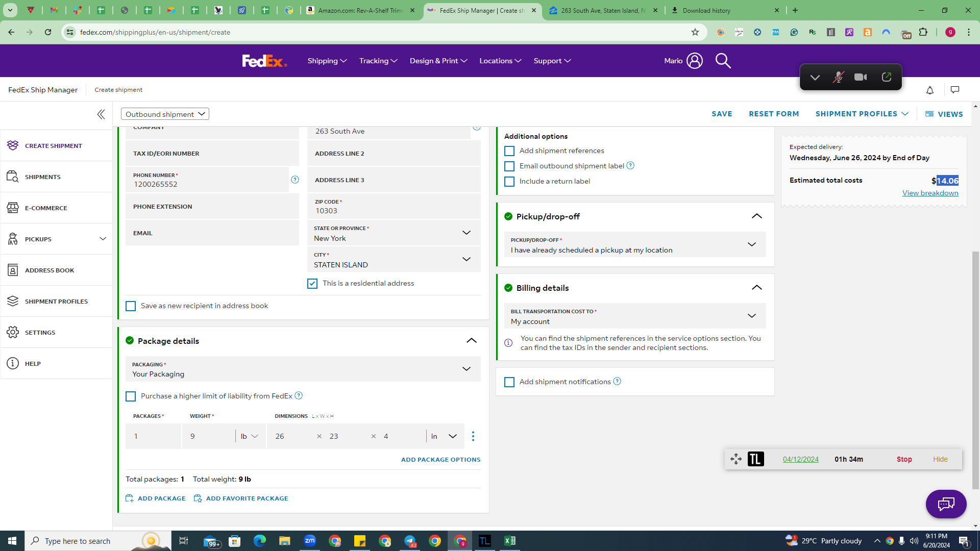Collapse the Pickup/drop-off section header
Image resolution: width=980 pixels, height=551 pixels.
pos(757,216)
